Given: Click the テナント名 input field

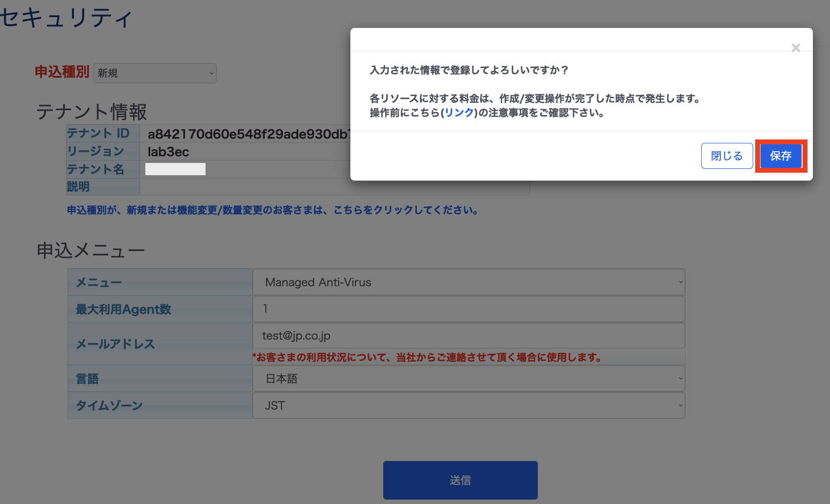Looking at the screenshot, I should point(175,169).
